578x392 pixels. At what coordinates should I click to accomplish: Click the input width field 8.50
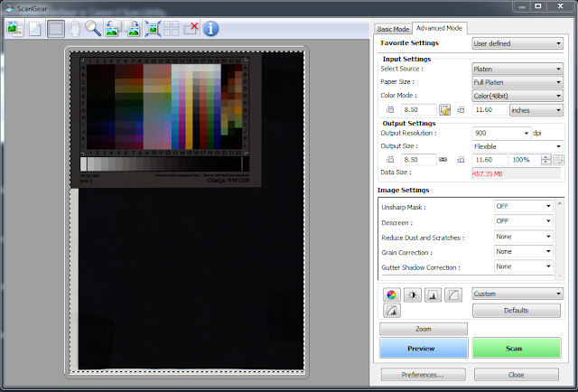pos(419,110)
